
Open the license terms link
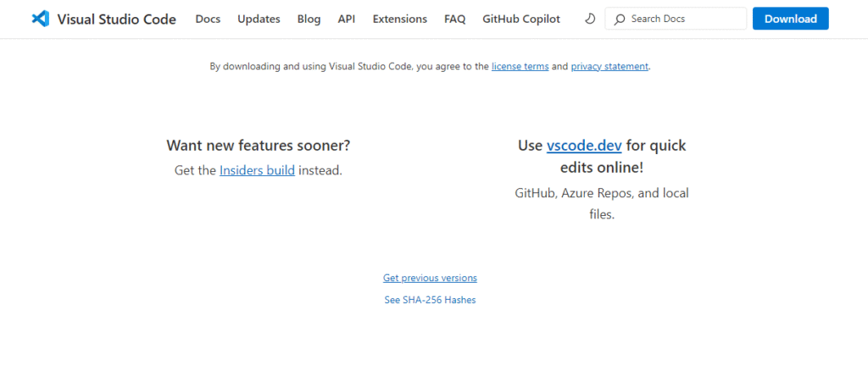pyautogui.click(x=520, y=66)
